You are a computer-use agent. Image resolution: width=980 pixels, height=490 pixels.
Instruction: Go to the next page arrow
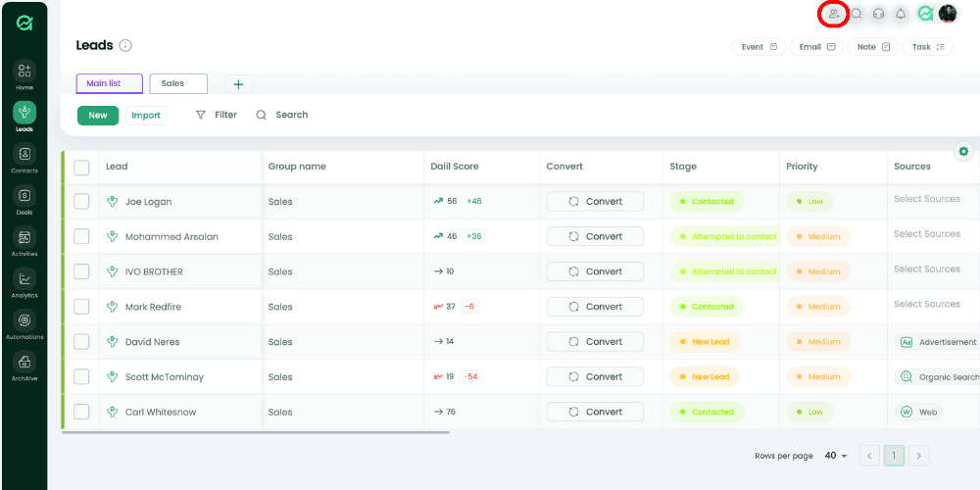(919, 456)
